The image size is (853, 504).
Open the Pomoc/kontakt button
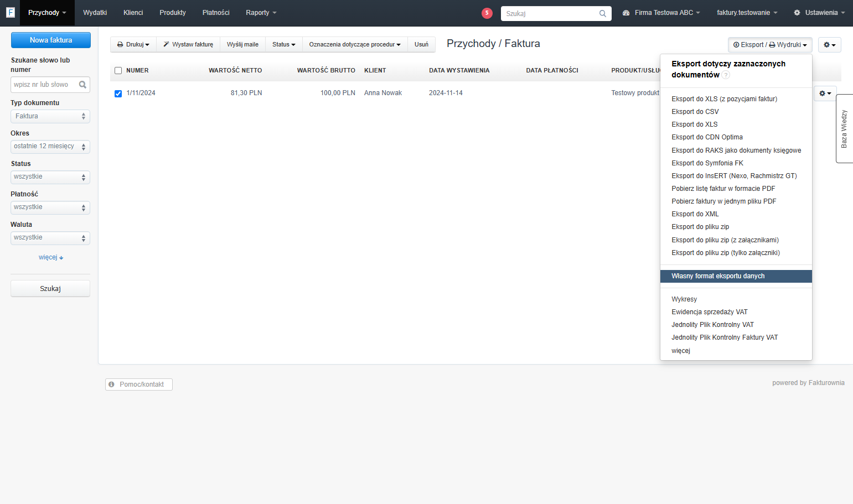coord(139,385)
